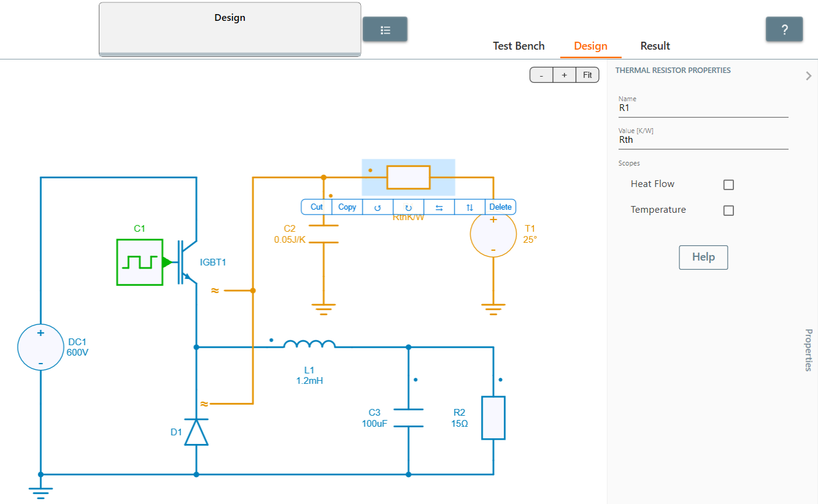Edit the Value [K/W] field
The height and width of the screenshot is (504, 818).
click(703, 140)
